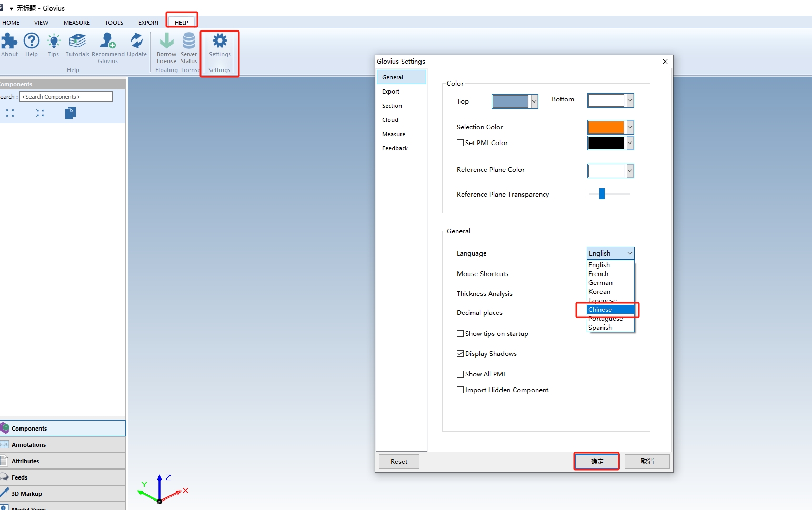The image size is (812, 510).
Task: Click the Update icon in ribbon
Action: [x=137, y=42]
